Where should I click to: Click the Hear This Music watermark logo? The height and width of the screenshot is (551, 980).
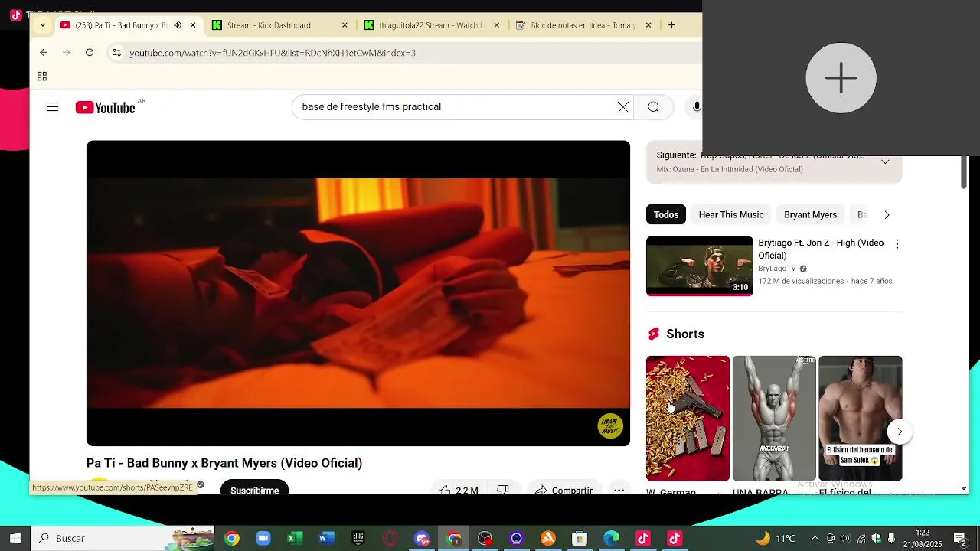[x=610, y=426]
